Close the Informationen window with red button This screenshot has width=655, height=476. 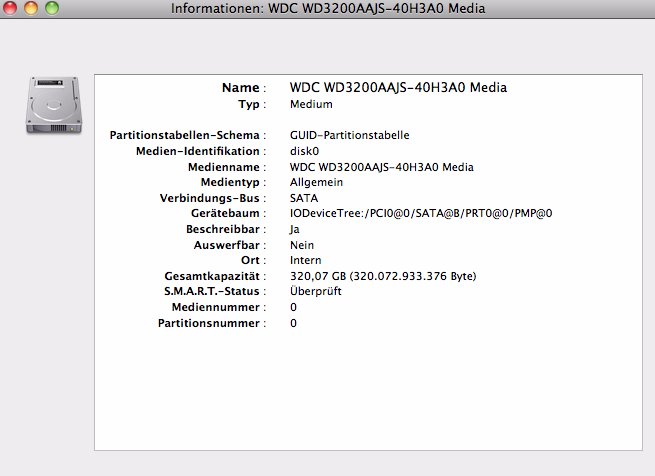click(x=10, y=8)
